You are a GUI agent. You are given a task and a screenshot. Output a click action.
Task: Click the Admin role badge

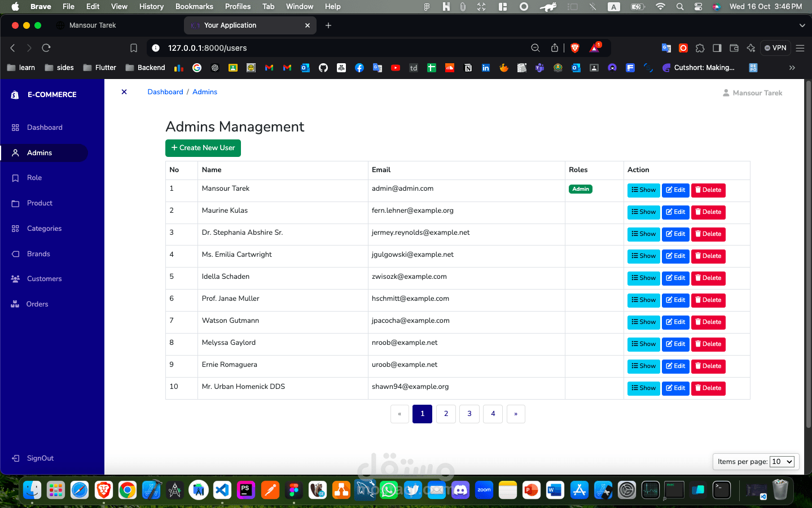tap(581, 189)
